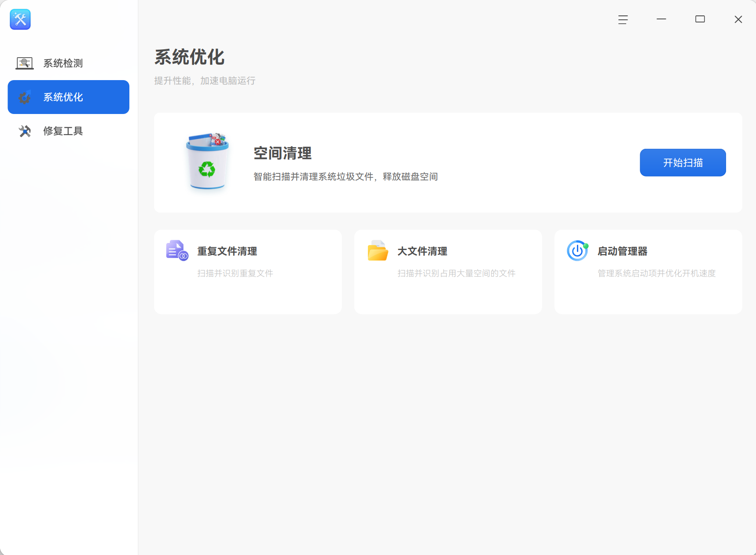Click the yellow folder 大文件清理 icon
756x555 pixels.
click(378, 250)
